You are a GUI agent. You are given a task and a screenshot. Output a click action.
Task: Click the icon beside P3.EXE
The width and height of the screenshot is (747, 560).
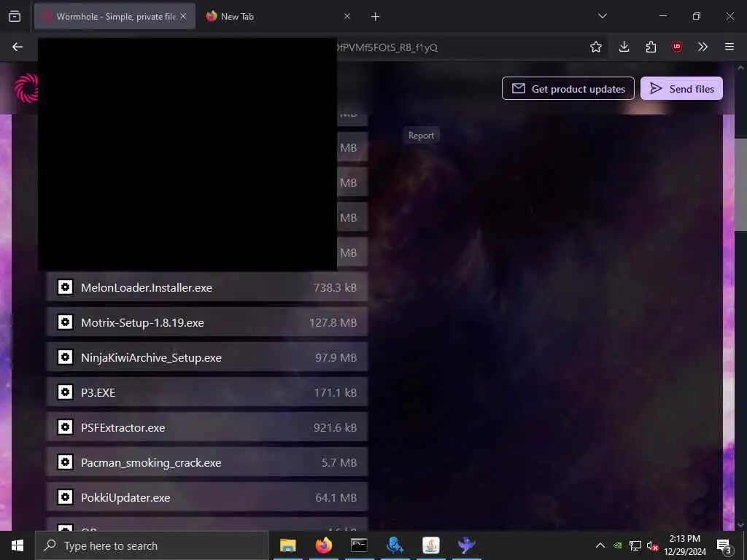pyautogui.click(x=65, y=392)
